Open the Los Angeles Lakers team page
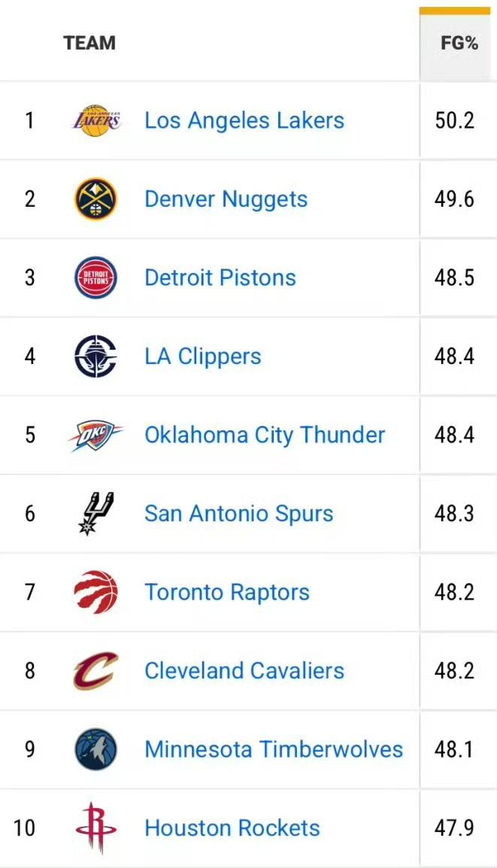 tap(244, 120)
